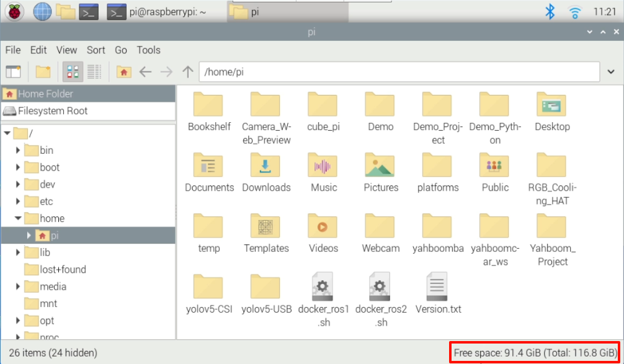The width and height of the screenshot is (624, 364).
Task: Create a new folder via toolbar icon
Action: point(43,72)
